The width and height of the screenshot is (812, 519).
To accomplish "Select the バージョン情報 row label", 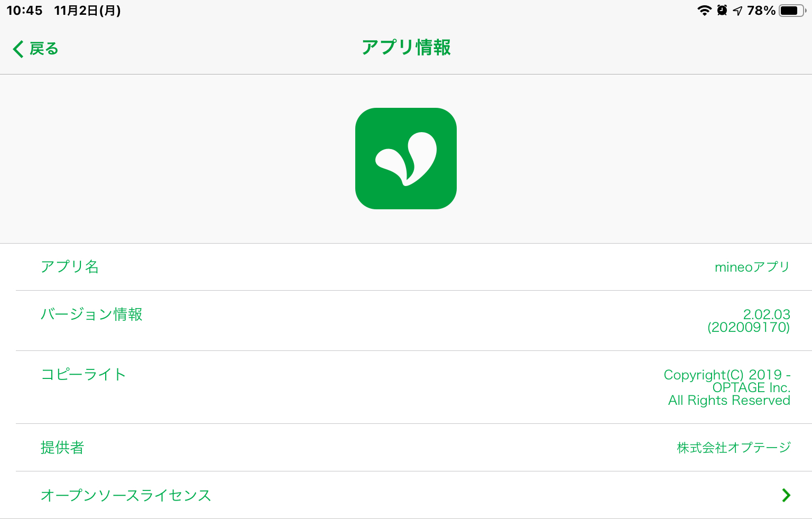I will [91, 314].
